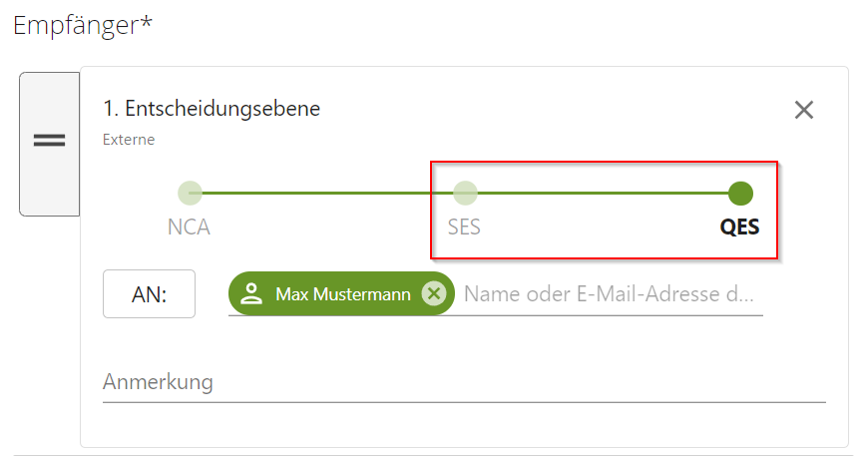
Task: Close the 1. Entscheidungsebene card
Action: coord(804,110)
